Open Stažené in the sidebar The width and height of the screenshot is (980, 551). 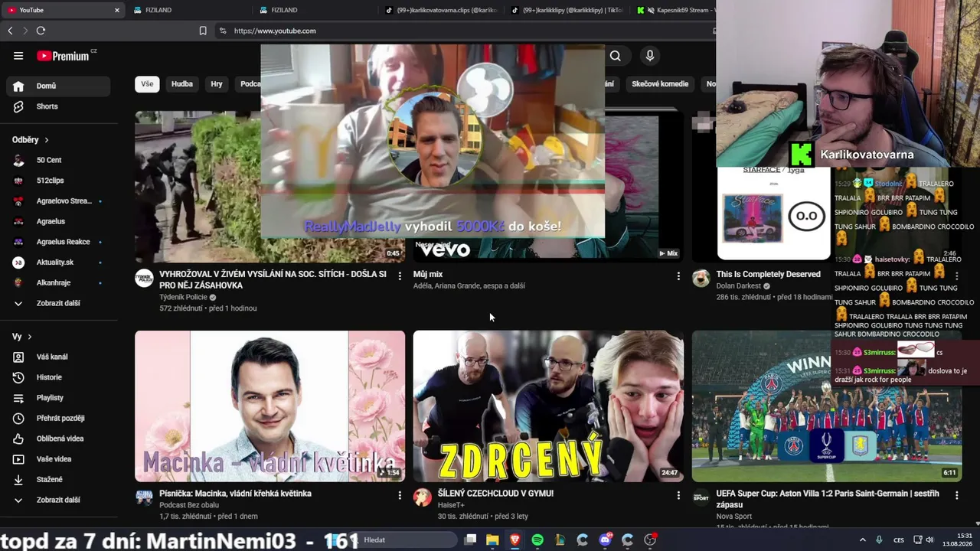tap(58, 480)
